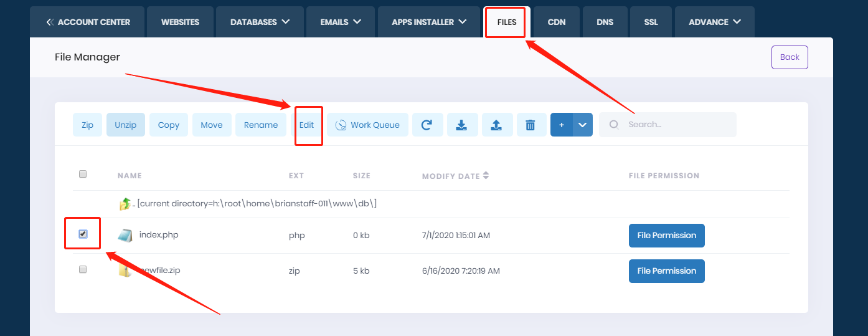Screen dimensions: 868x336
Task: Expand the Databases dropdown menu
Action: 260,22
